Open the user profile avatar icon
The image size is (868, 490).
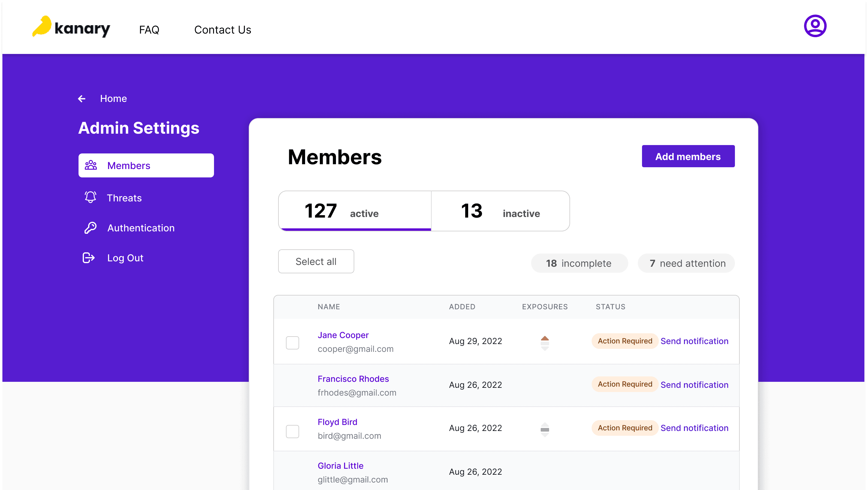point(815,26)
